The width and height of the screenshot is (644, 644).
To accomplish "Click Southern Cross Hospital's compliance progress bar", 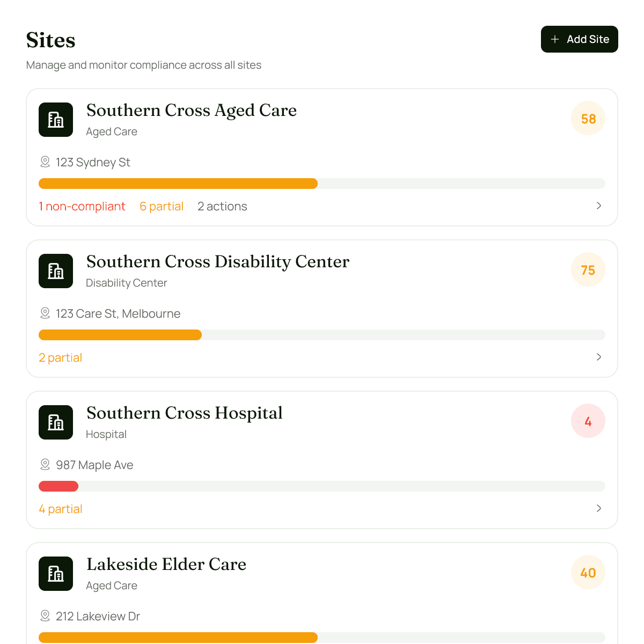I will [322, 486].
